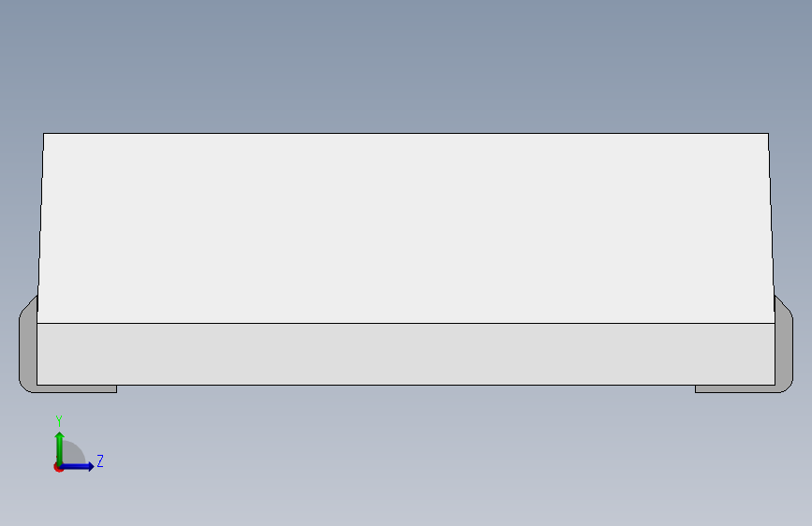The width and height of the screenshot is (812, 526).
Task: Click the gray YZ plane quarter-circle of the triad
Action: (x=72, y=453)
